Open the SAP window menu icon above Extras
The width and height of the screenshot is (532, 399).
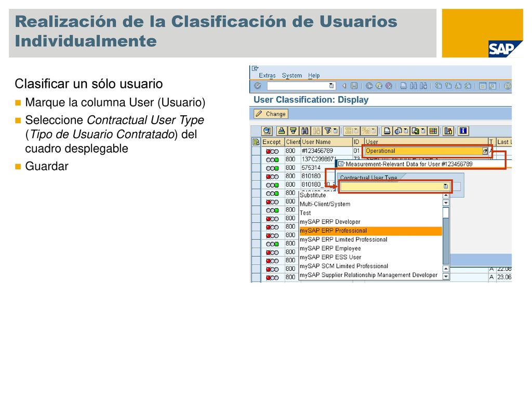pos(255,69)
